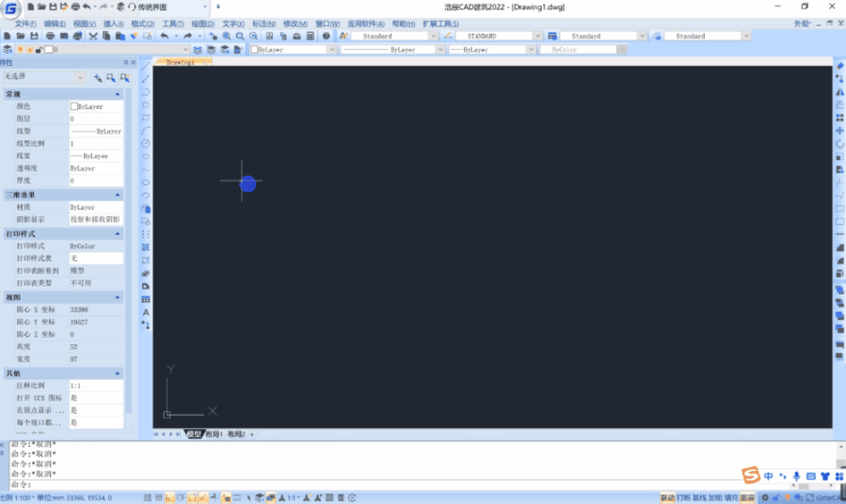Collapse the 三维效果 section
Image resolution: width=846 pixels, height=504 pixels.
point(117,195)
